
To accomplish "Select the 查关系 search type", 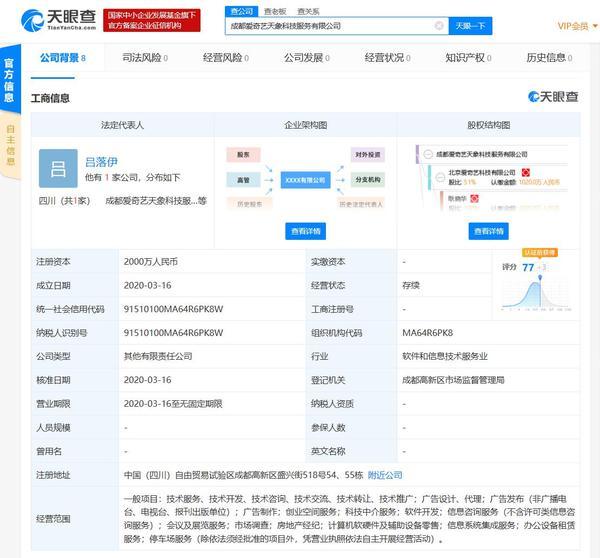I will click(305, 10).
